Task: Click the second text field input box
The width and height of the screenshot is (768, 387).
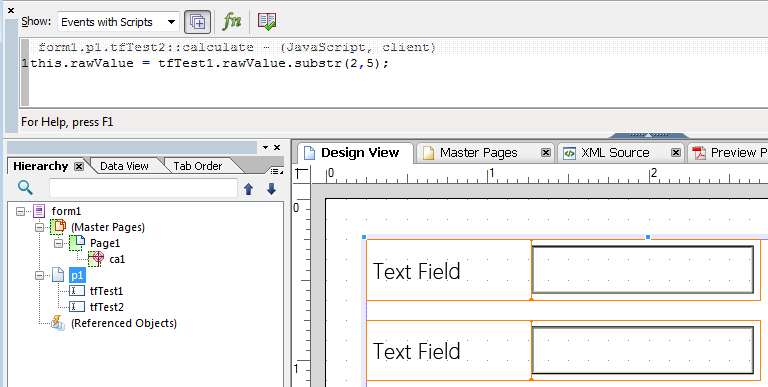Action: tap(643, 350)
